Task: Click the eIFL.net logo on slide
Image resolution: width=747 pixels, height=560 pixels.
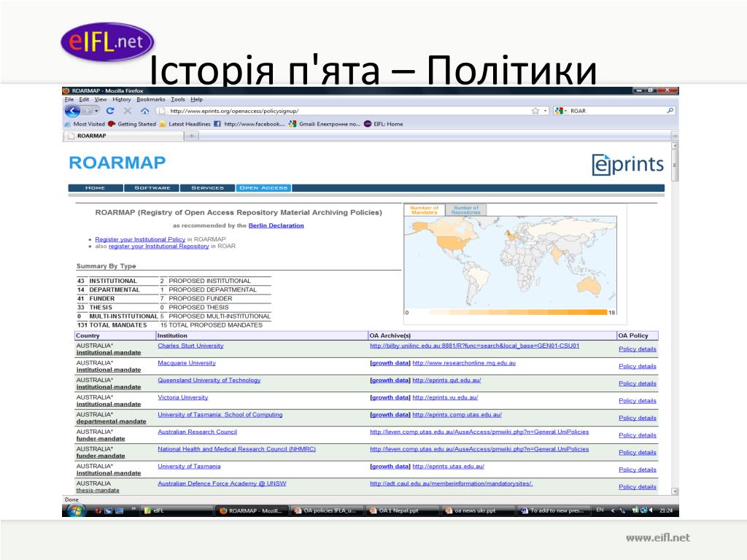Action: 108,42
